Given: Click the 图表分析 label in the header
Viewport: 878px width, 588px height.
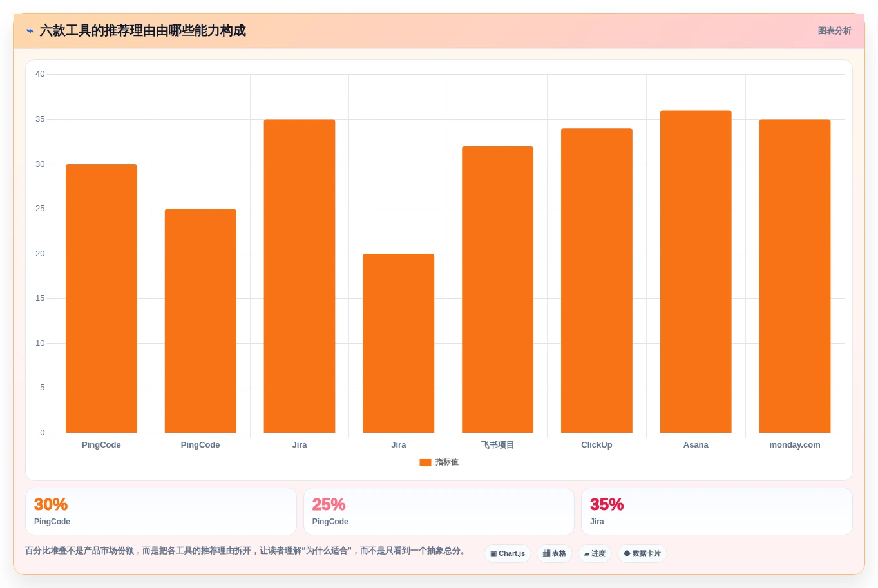Looking at the screenshot, I should click(834, 31).
